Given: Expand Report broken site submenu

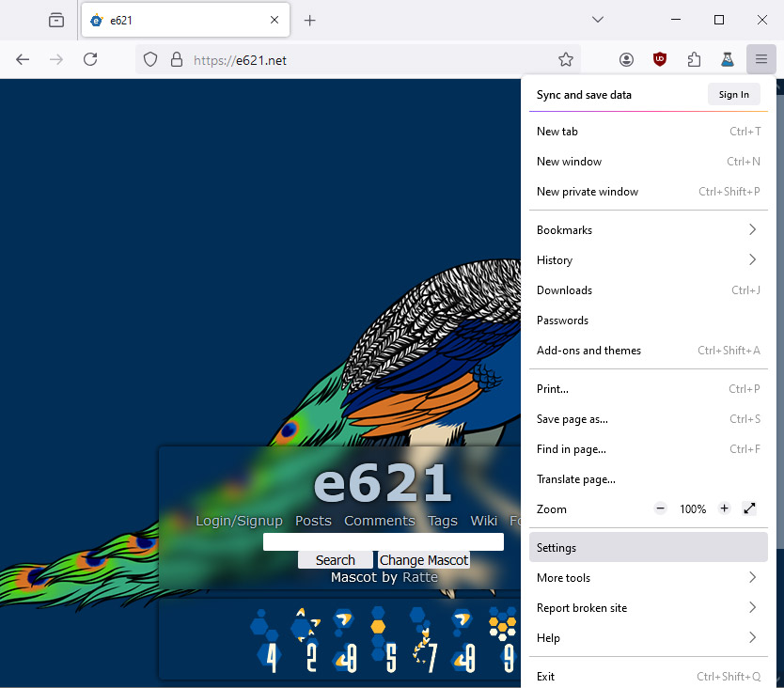Looking at the screenshot, I should click(648, 607).
